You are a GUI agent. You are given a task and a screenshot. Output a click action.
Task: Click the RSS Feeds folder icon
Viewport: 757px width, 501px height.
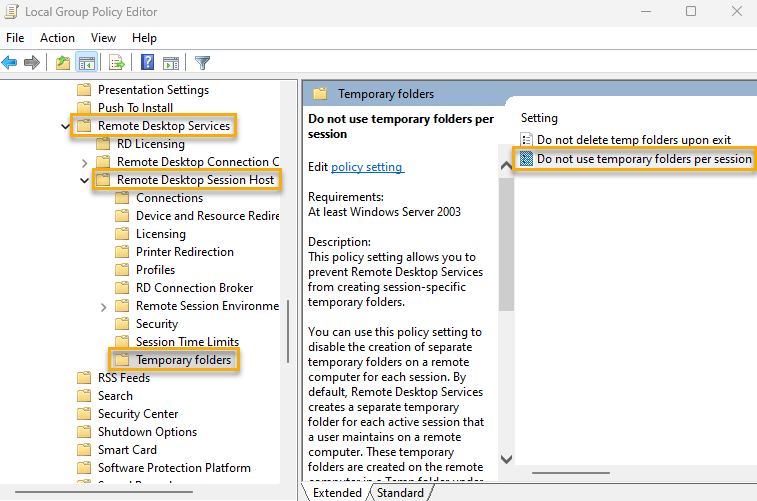tap(84, 378)
